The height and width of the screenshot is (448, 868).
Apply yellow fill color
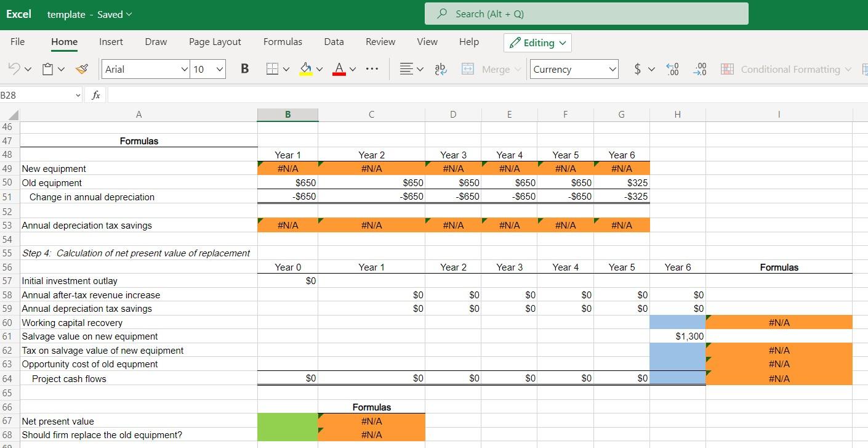306,69
